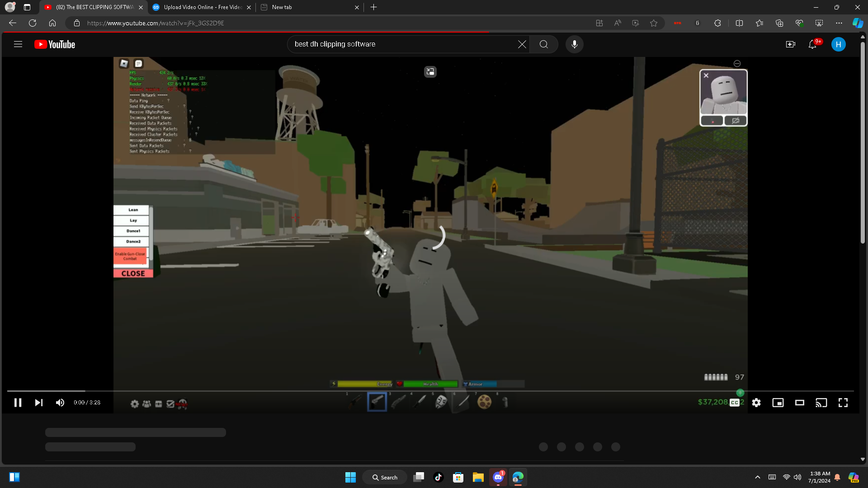Open the Windows Widgets panel
This screenshot has width=868, height=488.
tap(14, 477)
